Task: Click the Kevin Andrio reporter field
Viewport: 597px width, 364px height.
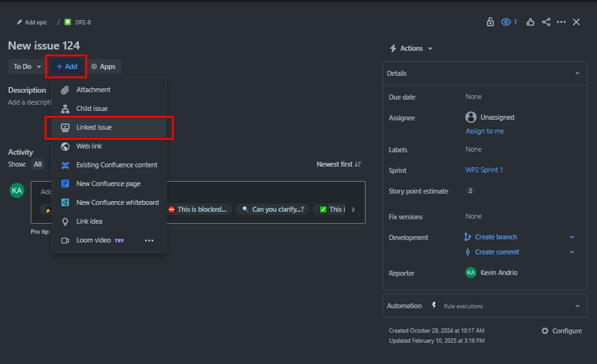Action: 491,273
